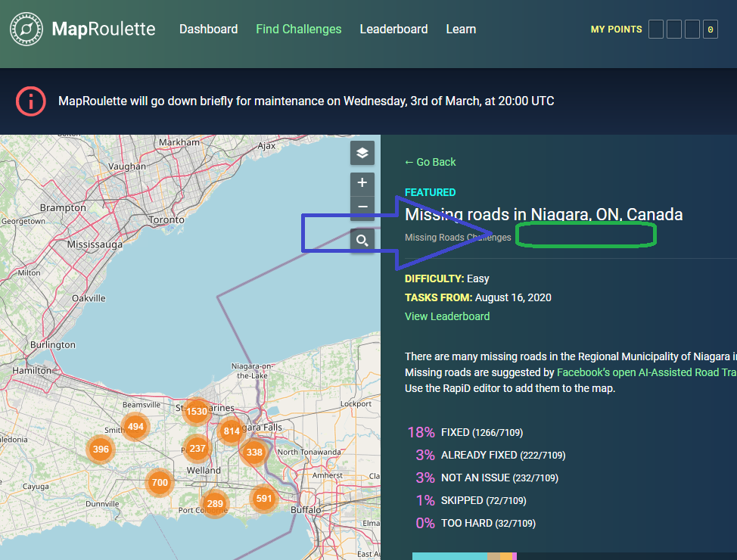Click the Toronto label on the map
This screenshot has width=737, height=560.
coord(166,219)
